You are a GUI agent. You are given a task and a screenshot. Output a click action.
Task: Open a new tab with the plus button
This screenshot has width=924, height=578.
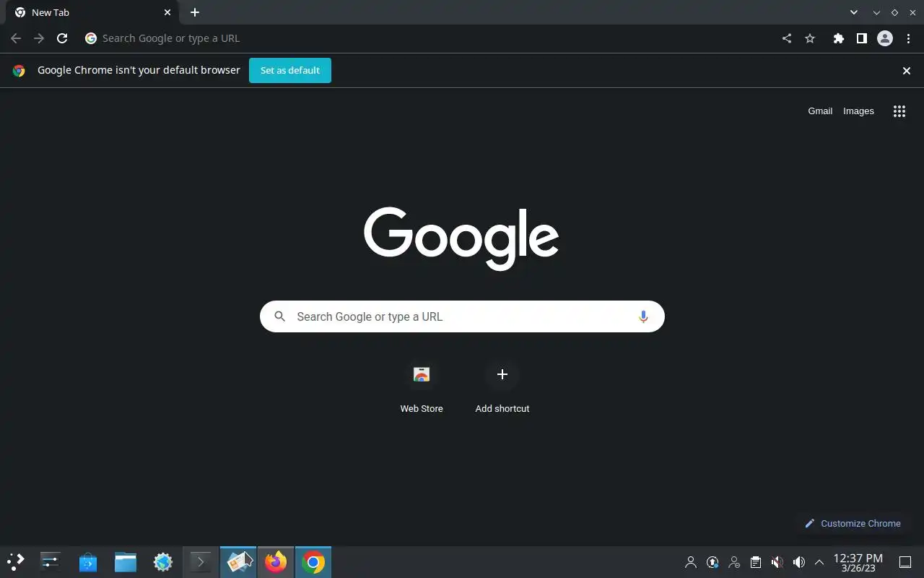coord(195,12)
